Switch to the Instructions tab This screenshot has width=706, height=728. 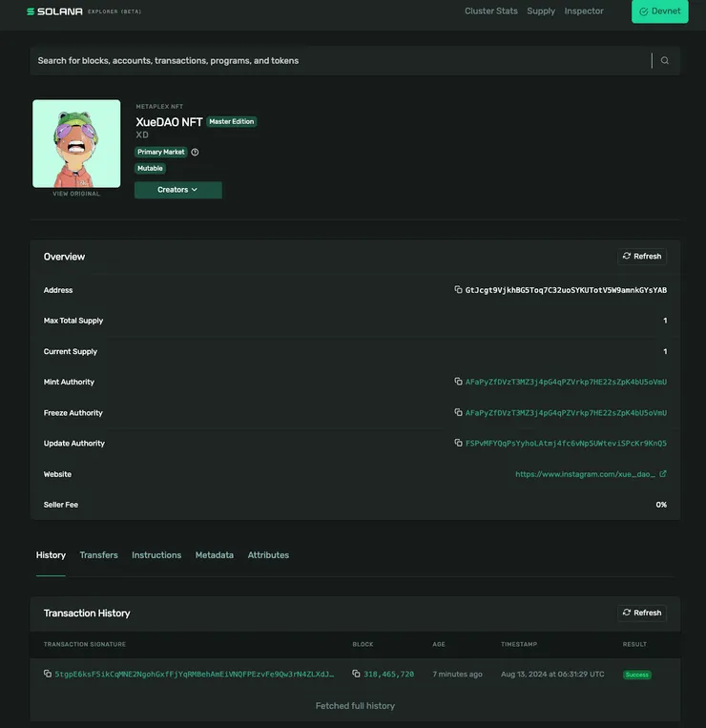(156, 555)
